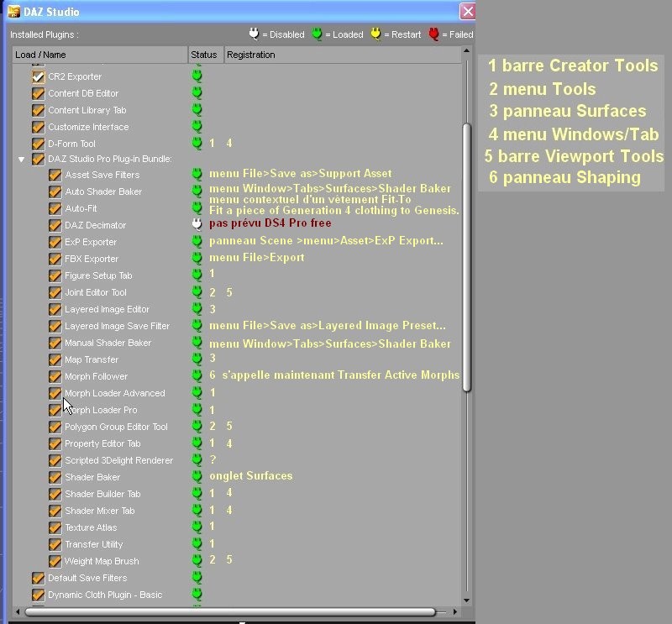Click the white disabled plug icon for DAZ Decimator
Screen dimensions: 672x624
[x=197, y=224]
